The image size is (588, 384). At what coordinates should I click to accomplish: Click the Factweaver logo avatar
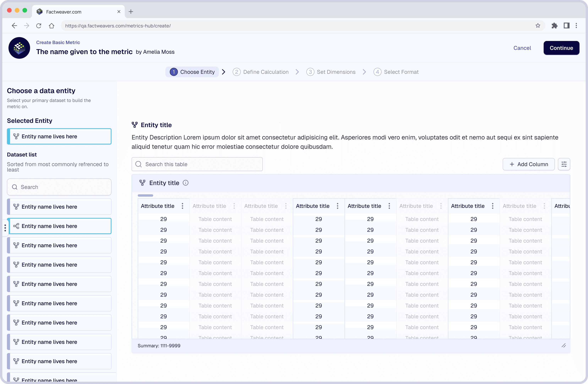coord(19,48)
